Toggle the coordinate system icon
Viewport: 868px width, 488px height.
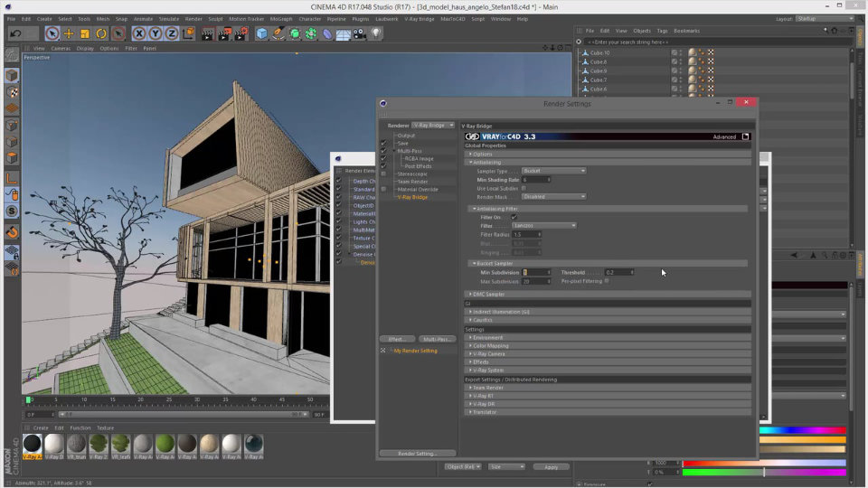pyautogui.click(x=188, y=33)
